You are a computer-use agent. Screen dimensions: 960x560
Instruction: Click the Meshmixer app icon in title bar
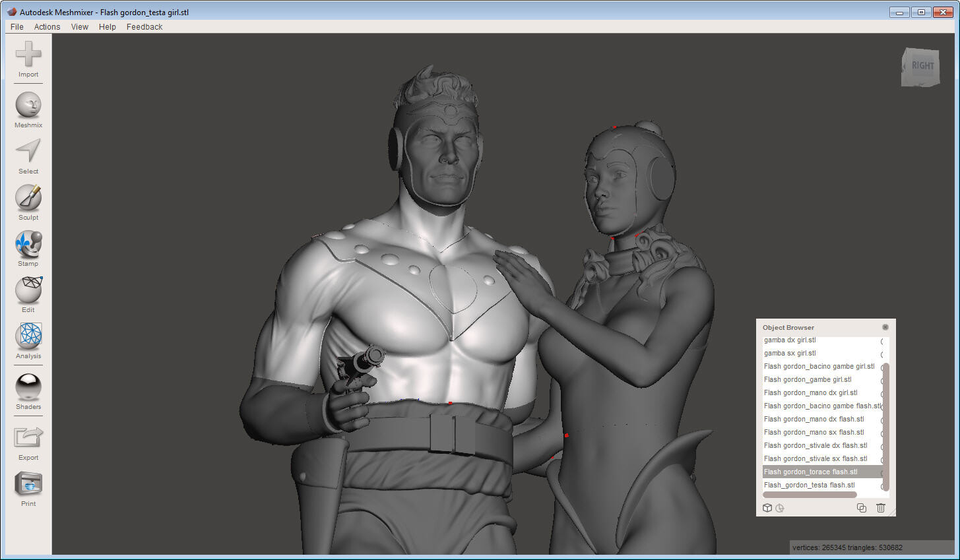[x=11, y=12]
